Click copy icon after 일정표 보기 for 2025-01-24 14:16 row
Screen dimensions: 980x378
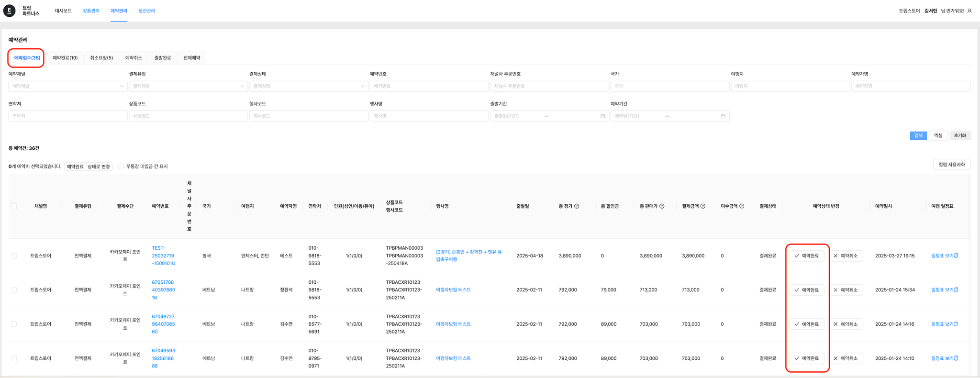[956, 324]
